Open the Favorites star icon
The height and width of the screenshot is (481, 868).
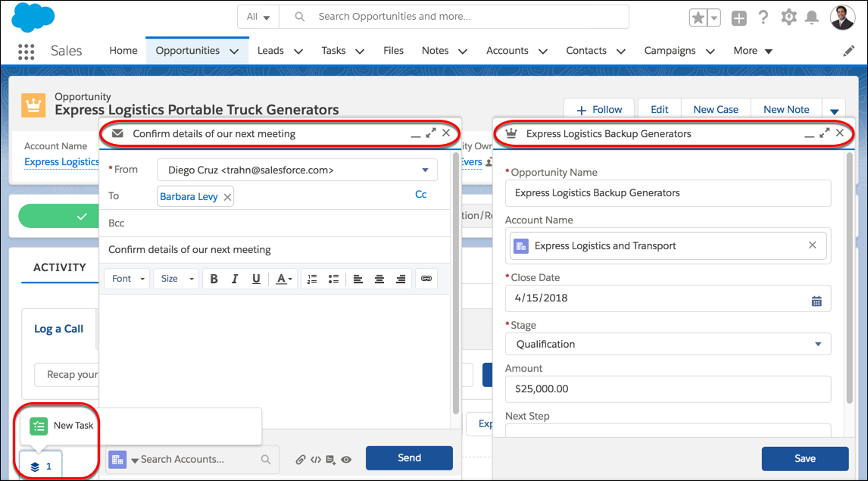coord(698,17)
